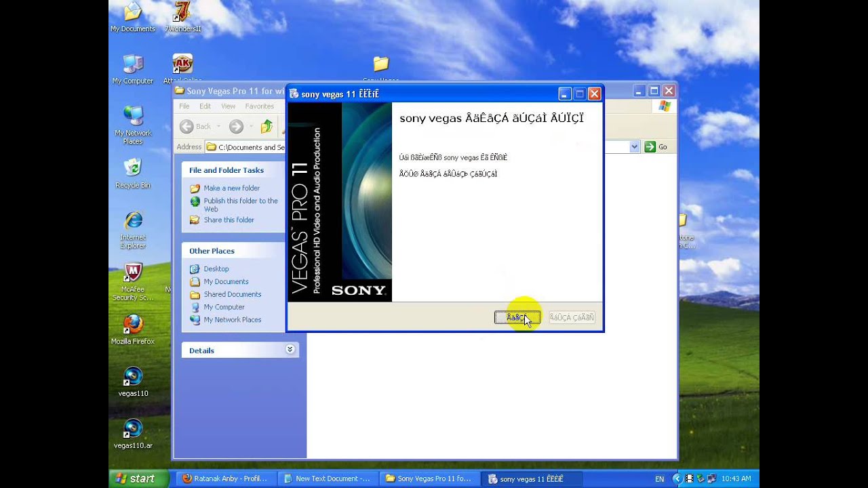Close the sony vegas 11 installer window
Screen dimensions: 868x488
click(594, 94)
